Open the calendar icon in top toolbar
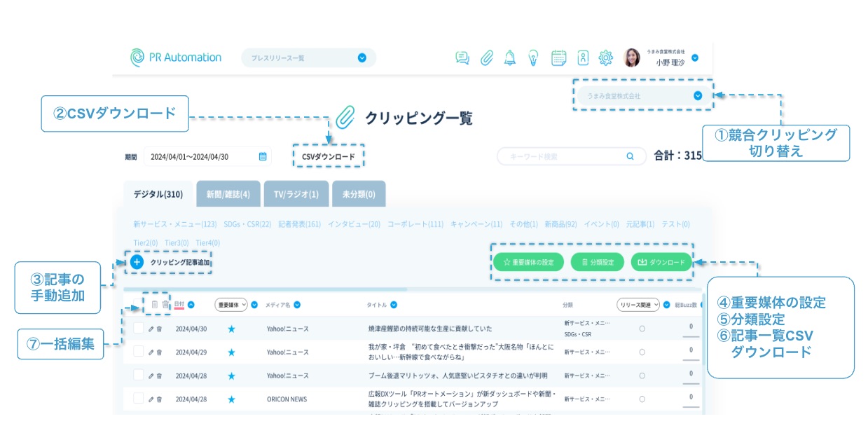 (x=558, y=58)
